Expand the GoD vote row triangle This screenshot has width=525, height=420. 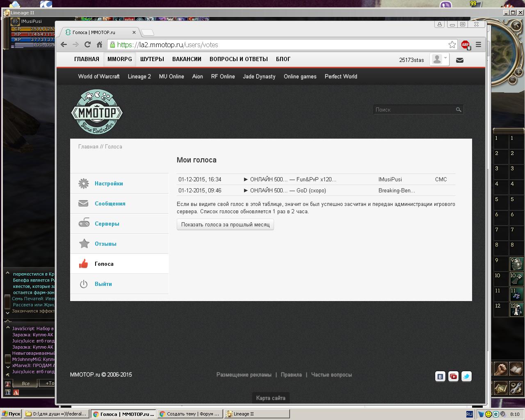pos(246,190)
